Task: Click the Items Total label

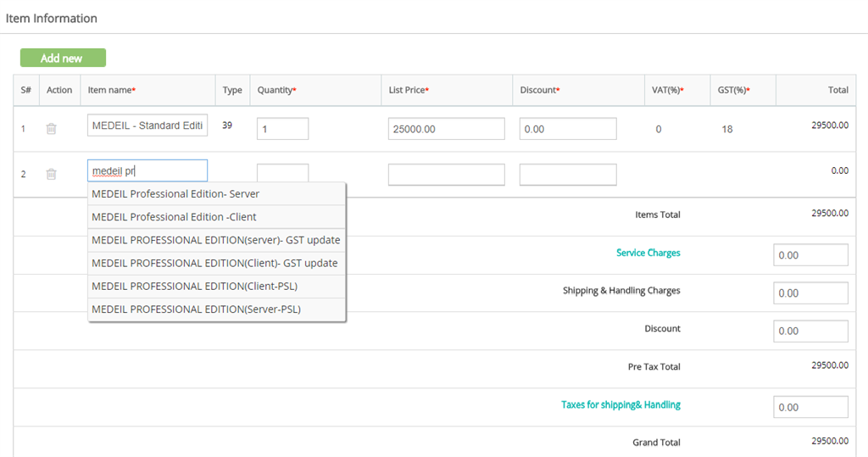Action: [658, 215]
